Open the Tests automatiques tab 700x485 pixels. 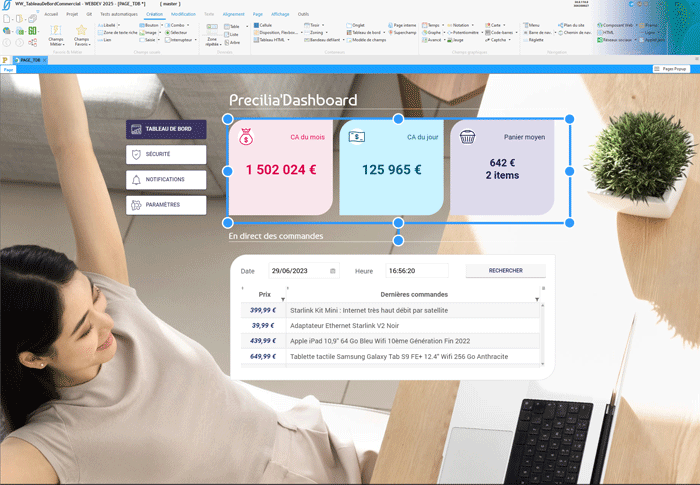coord(119,14)
